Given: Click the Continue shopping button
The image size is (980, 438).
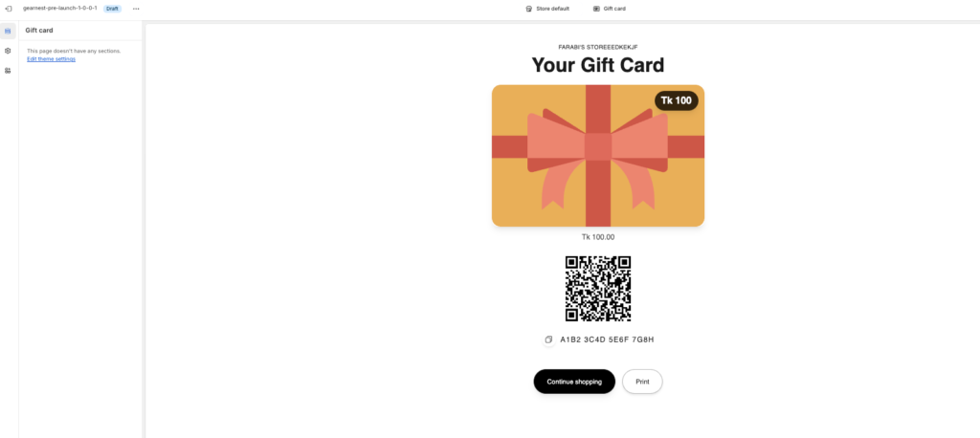Looking at the screenshot, I should (574, 382).
